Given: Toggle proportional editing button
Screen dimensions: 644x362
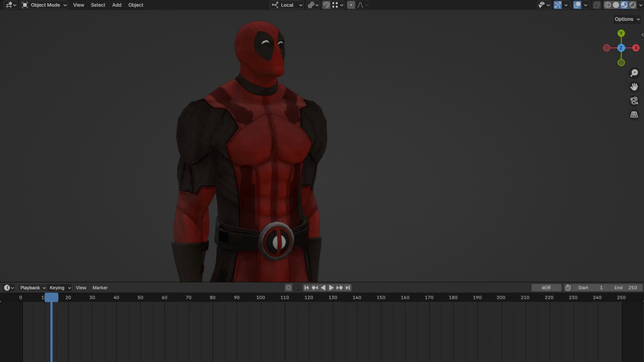Looking at the screenshot, I should coord(351,5).
